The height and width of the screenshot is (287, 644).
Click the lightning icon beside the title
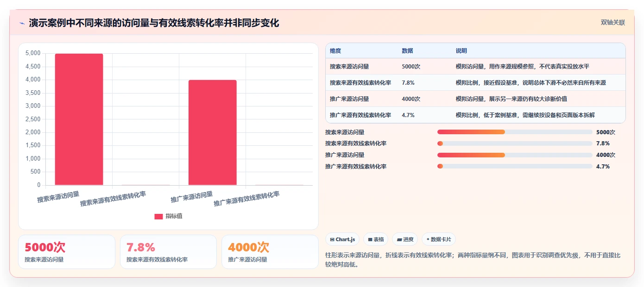tap(22, 23)
